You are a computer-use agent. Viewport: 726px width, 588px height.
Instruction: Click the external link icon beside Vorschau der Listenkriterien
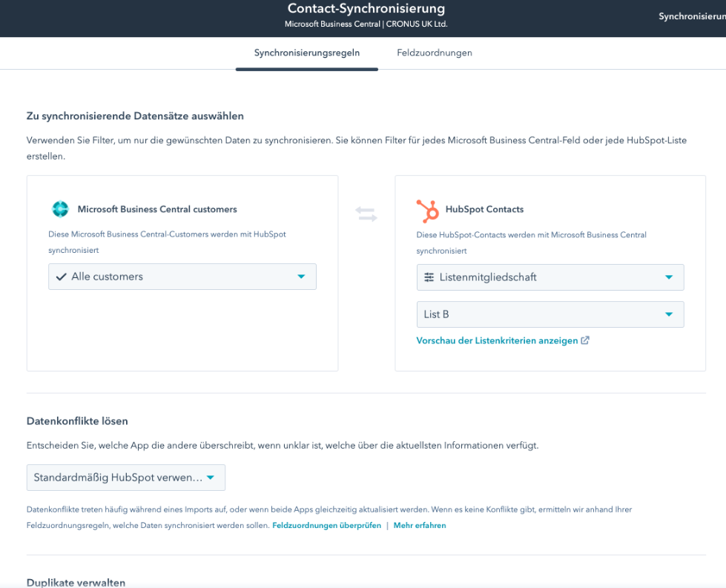coord(585,340)
